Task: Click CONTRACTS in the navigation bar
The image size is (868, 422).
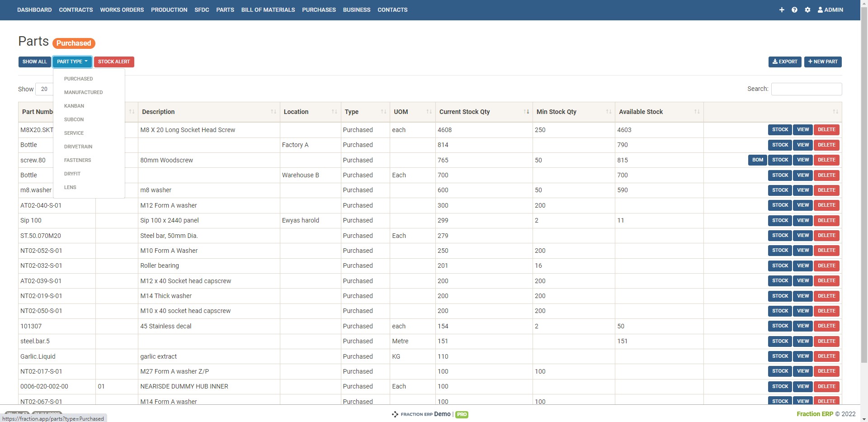Action: click(x=75, y=9)
